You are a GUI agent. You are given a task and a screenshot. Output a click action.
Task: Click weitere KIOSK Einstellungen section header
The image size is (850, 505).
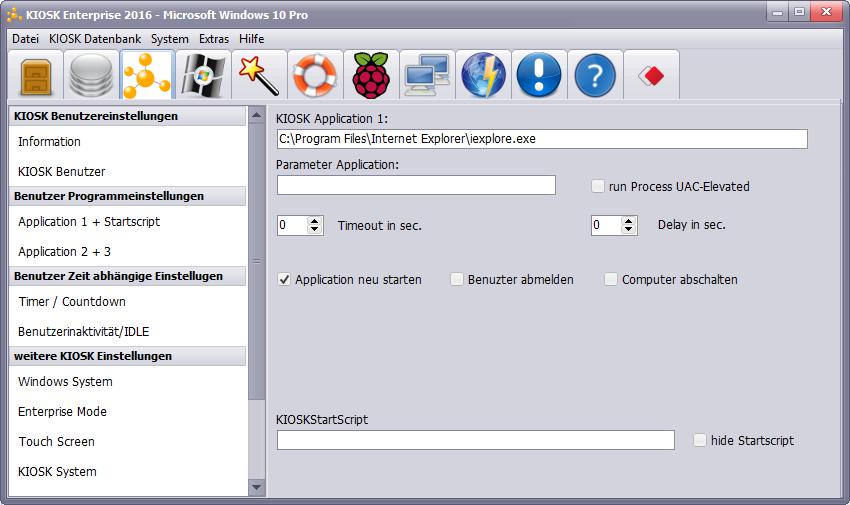(128, 356)
